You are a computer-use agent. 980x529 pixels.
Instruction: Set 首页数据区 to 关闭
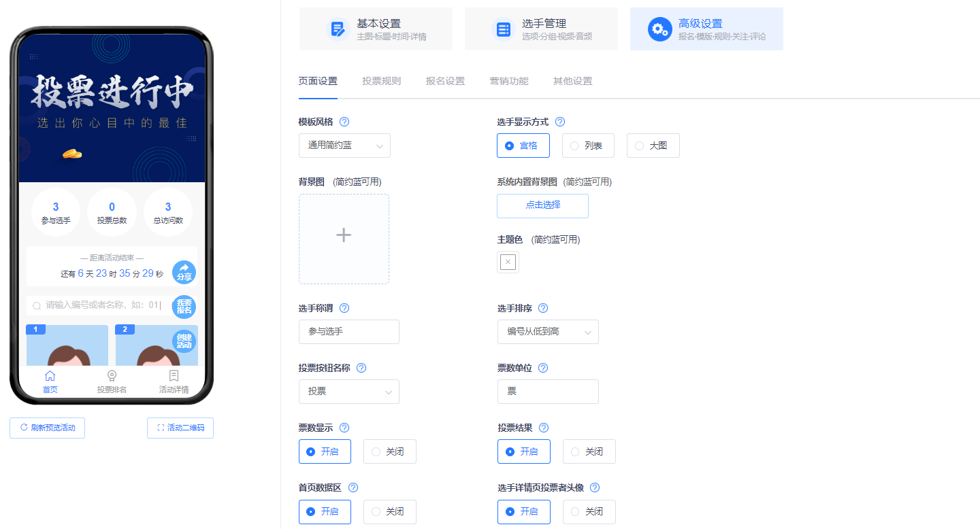(390, 512)
